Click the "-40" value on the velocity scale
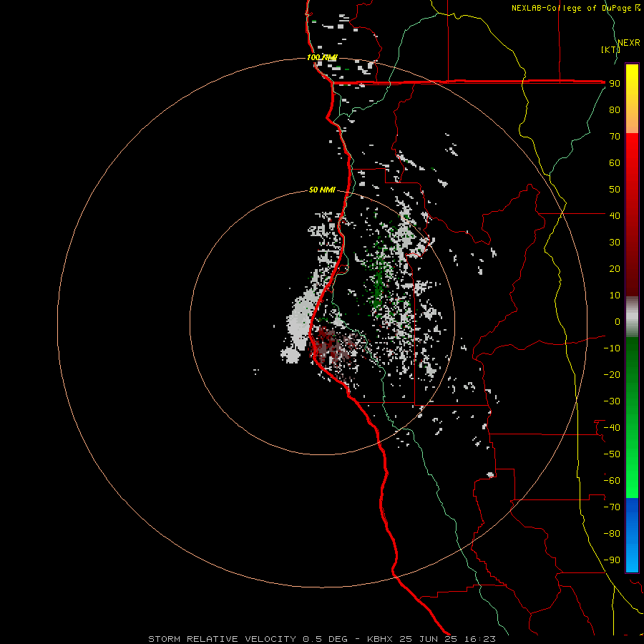 coord(612,428)
